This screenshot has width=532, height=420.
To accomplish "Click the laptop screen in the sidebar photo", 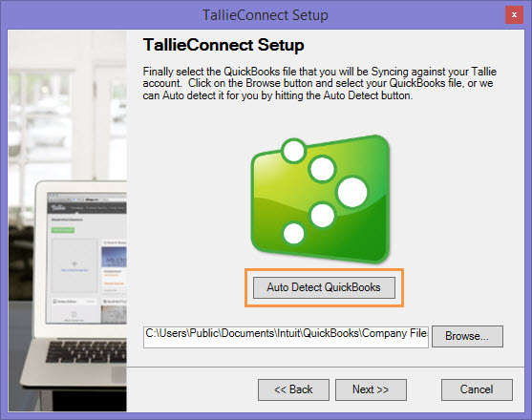I will tap(87, 258).
